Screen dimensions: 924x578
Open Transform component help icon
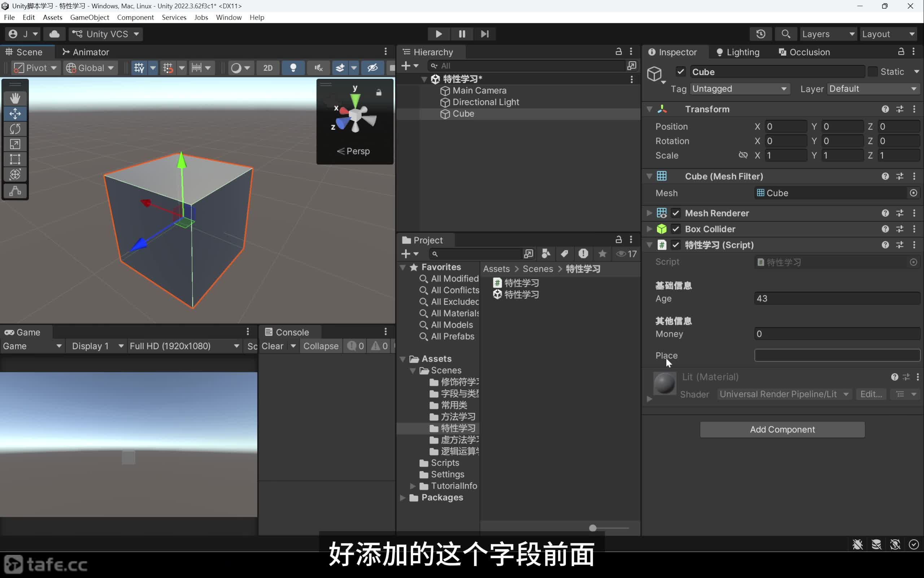[x=885, y=109]
